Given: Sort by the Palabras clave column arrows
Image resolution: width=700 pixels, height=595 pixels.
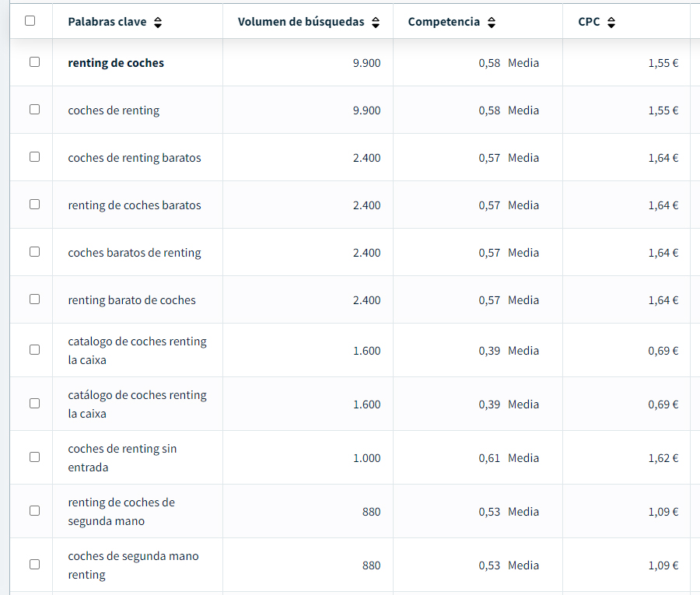Looking at the screenshot, I should click(x=158, y=22).
